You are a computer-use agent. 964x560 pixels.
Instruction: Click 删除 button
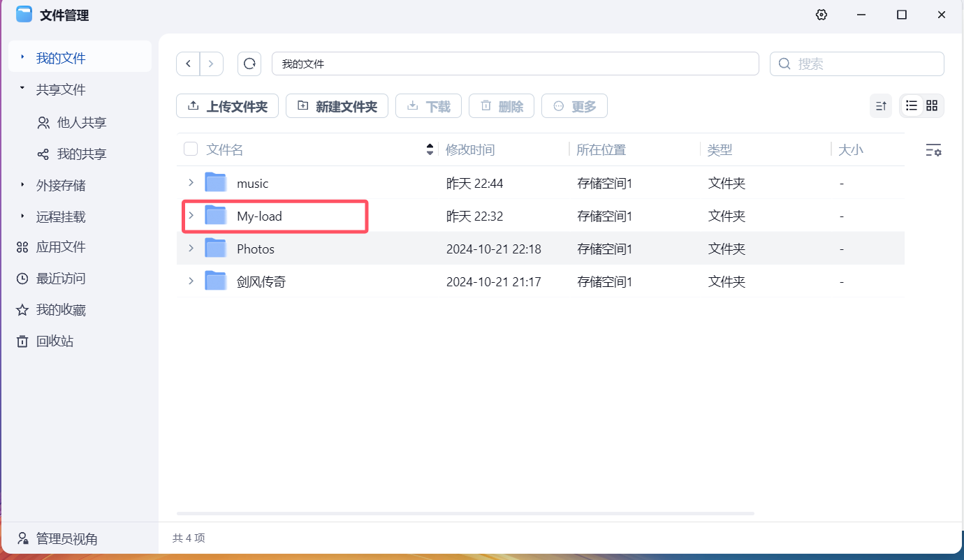(502, 106)
